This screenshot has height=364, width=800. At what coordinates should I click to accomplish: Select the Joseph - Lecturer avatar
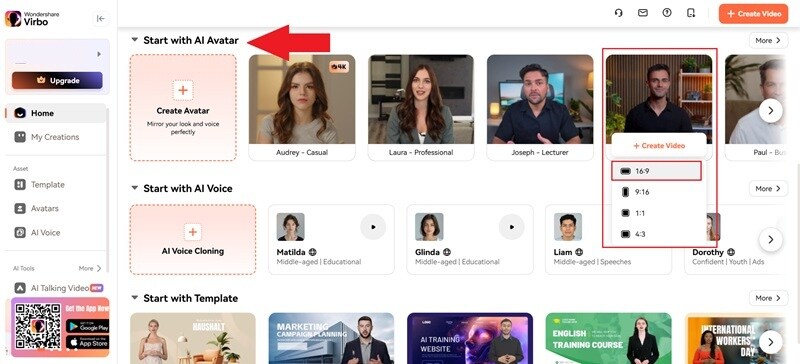pyautogui.click(x=540, y=108)
